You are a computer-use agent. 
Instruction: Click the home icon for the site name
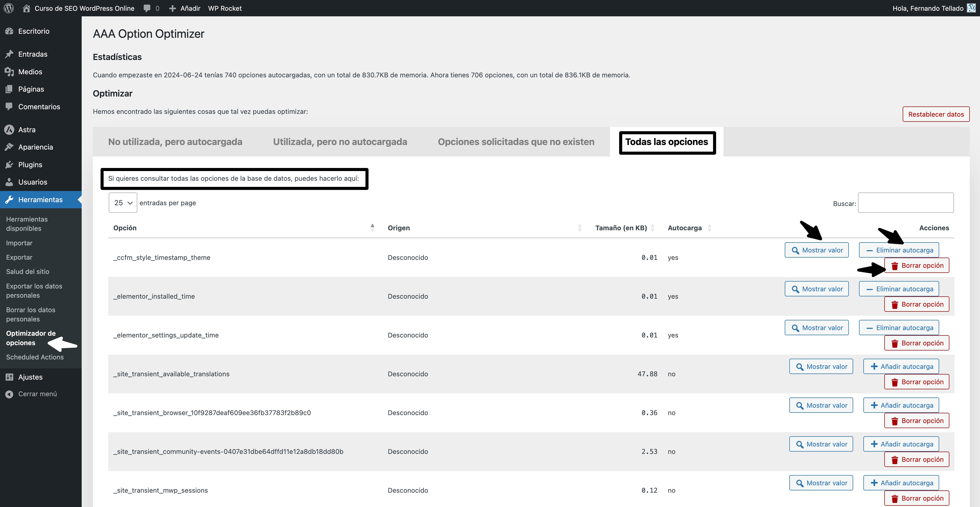click(x=26, y=8)
